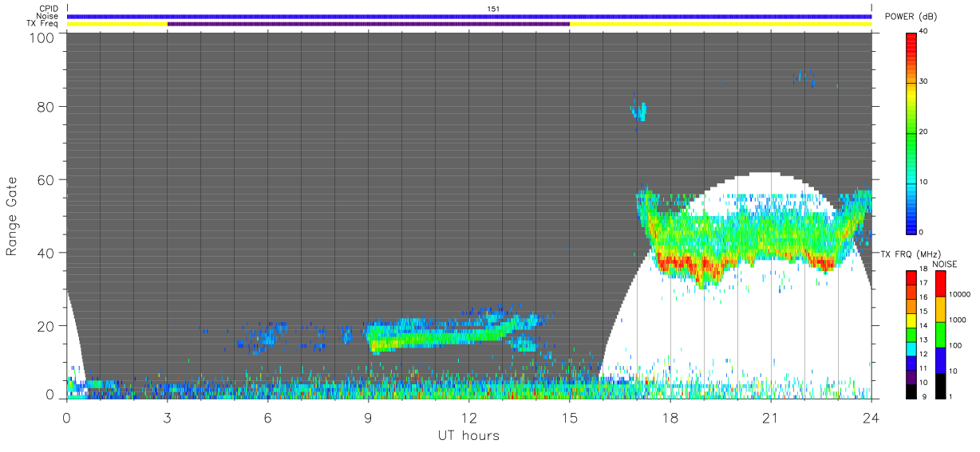Click the 9 label on TX FRQ scale
The image size is (980, 452).
(924, 396)
